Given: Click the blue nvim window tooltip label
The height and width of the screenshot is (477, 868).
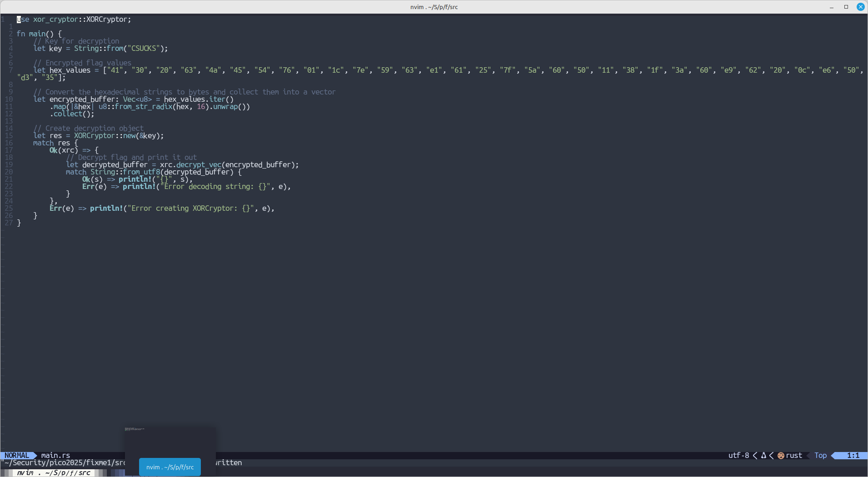Looking at the screenshot, I should point(170,467).
